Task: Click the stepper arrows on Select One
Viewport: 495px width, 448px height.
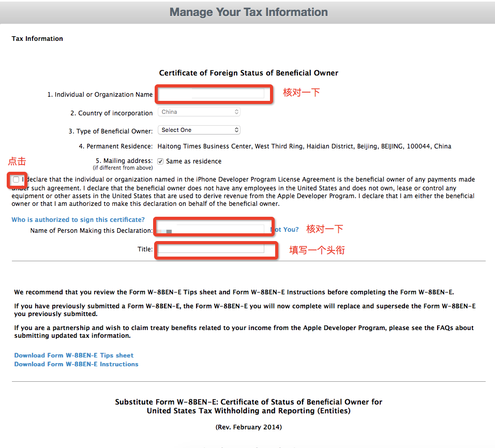Action: coord(236,130)
